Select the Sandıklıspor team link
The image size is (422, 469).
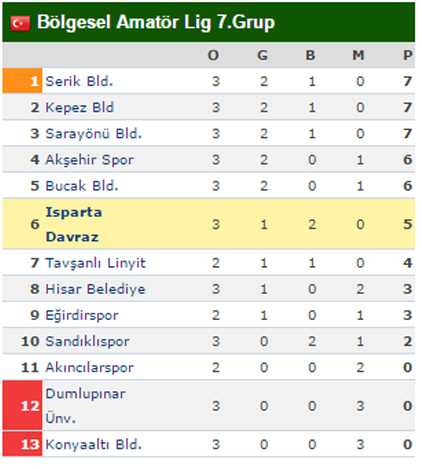[x=87, y=341]
